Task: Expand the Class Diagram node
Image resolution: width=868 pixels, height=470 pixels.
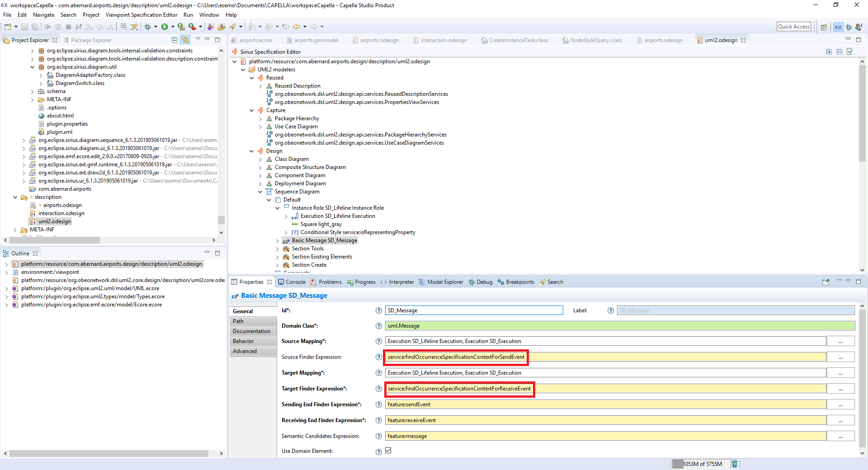Action: click(260, 159)
